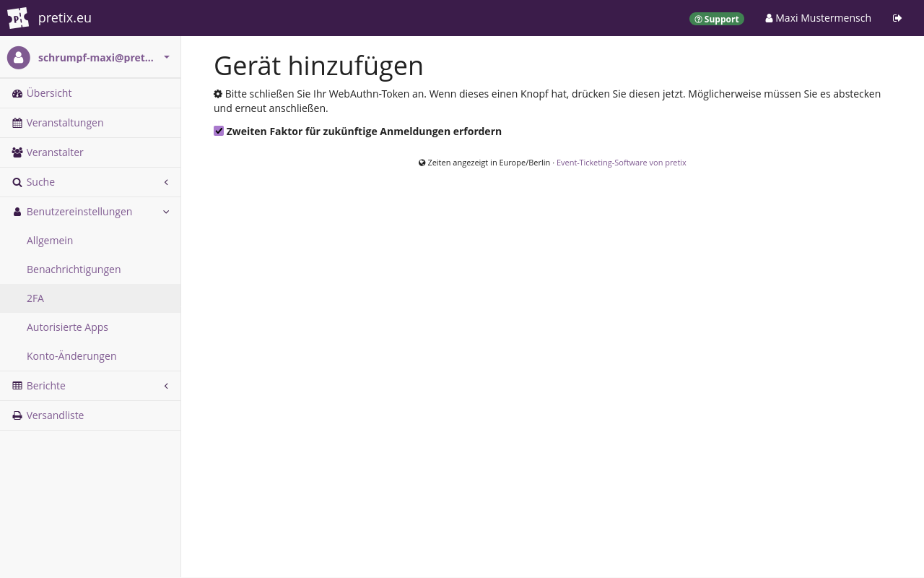Screen dimensions: 924x578
Task: Open the account dropdown caret arrow
Action: (x=167, y=57)
